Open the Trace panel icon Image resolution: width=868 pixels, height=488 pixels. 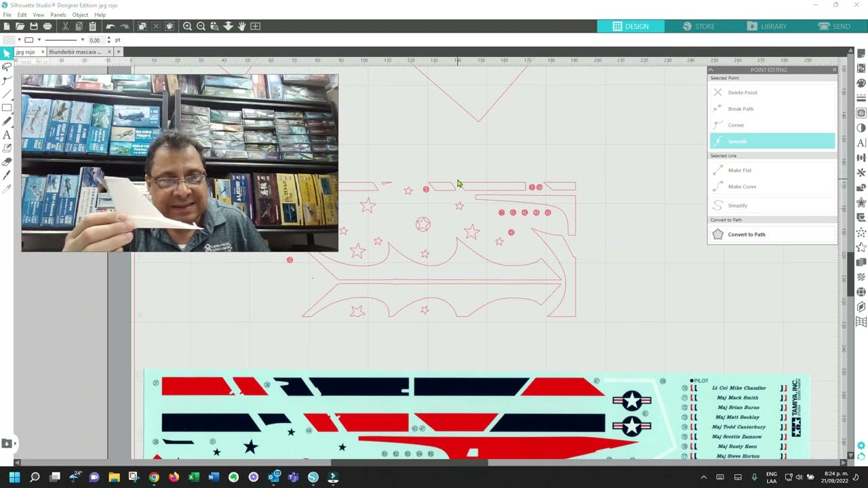(x=861, y=113)
